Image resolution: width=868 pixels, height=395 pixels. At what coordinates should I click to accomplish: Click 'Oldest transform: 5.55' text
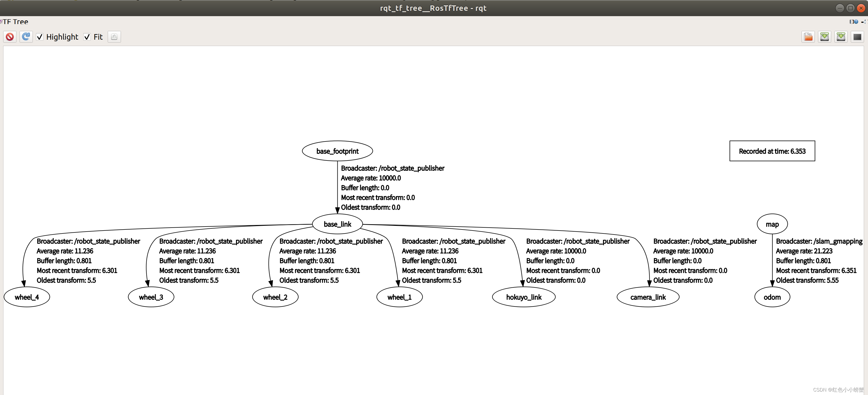pyautogui.click(x=807, y=280)
